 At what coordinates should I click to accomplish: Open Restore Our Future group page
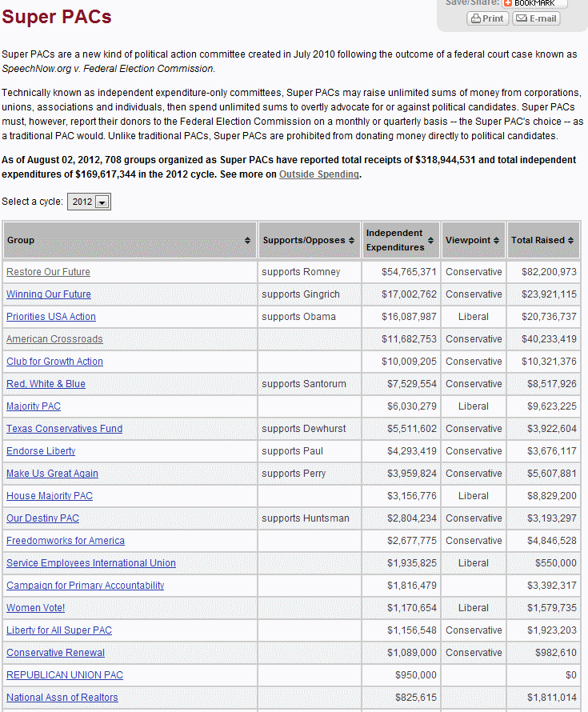[48, 272]
